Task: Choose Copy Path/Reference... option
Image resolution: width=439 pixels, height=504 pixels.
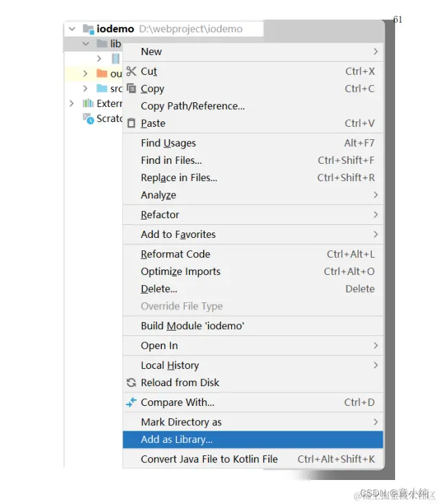Action: point(253,106)
